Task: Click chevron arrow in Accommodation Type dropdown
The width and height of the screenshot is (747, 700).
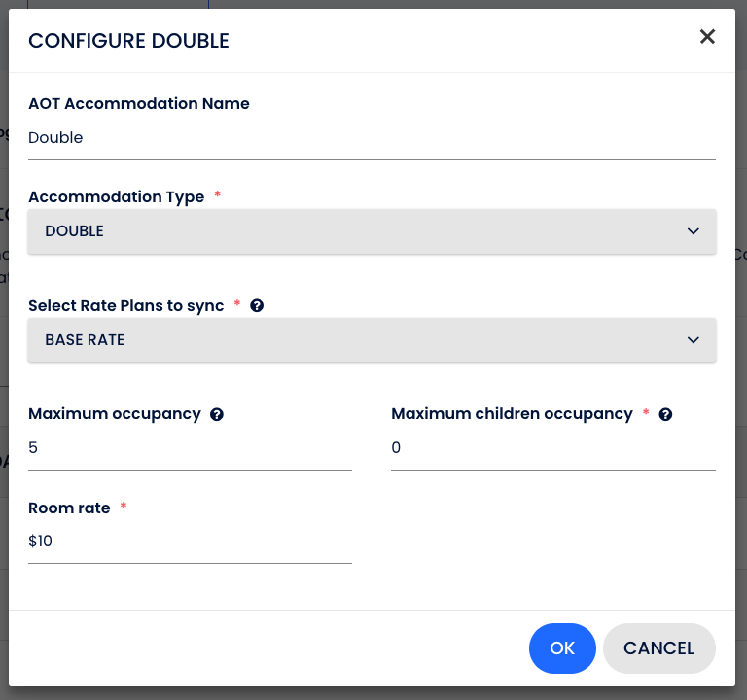Action: [x=694, y=231]
